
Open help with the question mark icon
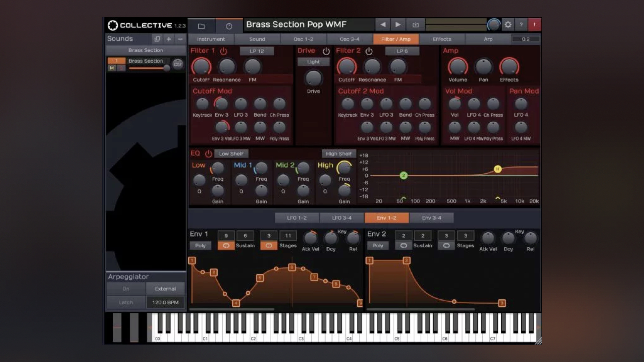point(521,24)
